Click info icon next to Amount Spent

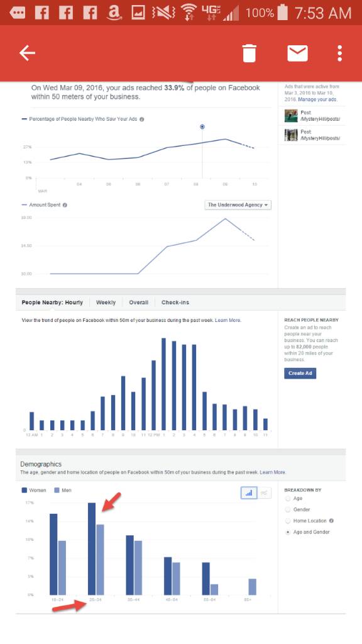65,205
